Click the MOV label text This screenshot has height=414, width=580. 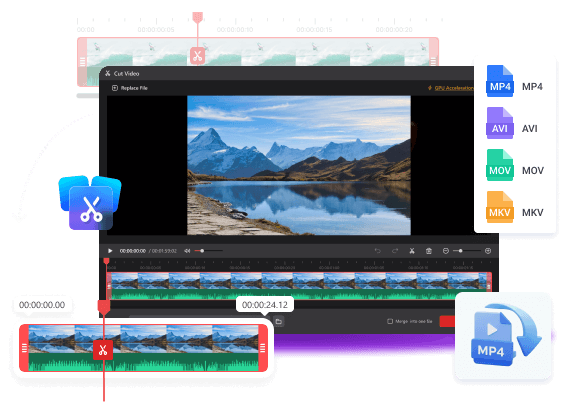[x=533, y=171]
